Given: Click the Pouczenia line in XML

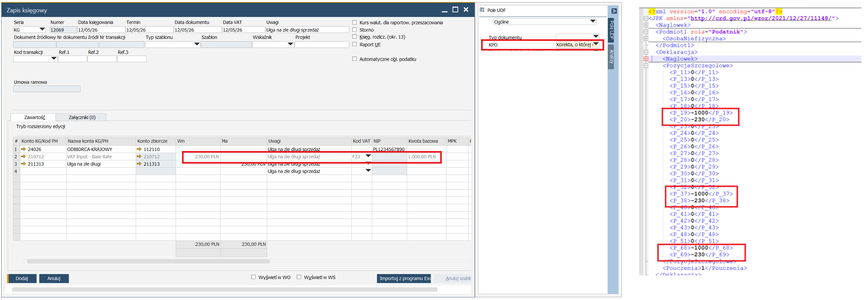Looking at the screenshot, I should click(x=705, y=268).
